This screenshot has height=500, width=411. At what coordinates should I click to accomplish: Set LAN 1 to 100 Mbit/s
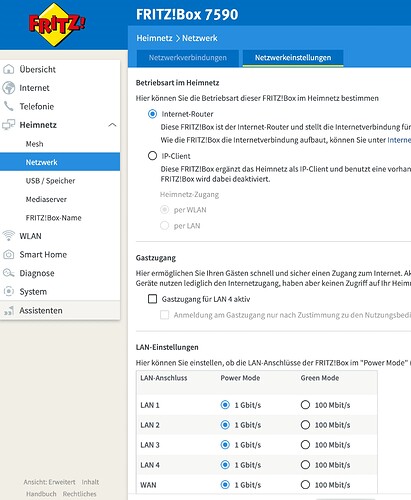coord(305,405)
